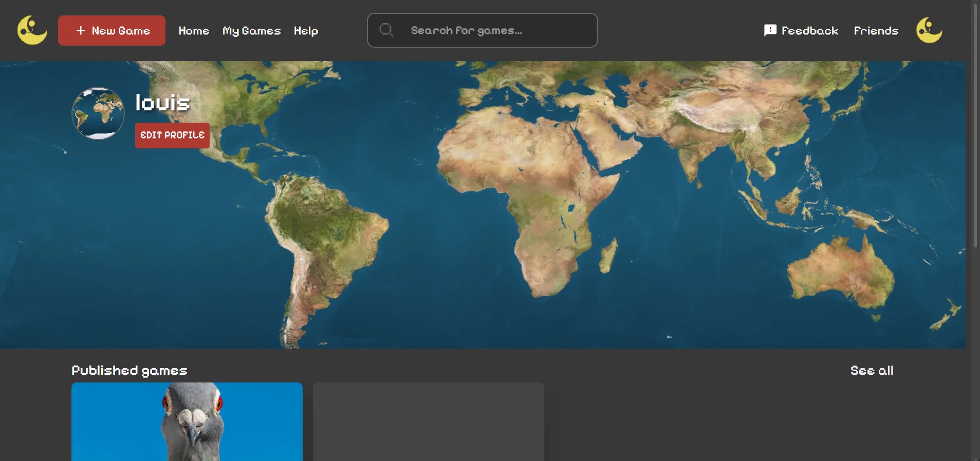Click the Published games heading
This screenshot has height=461, width=980.
coord(129,370)
